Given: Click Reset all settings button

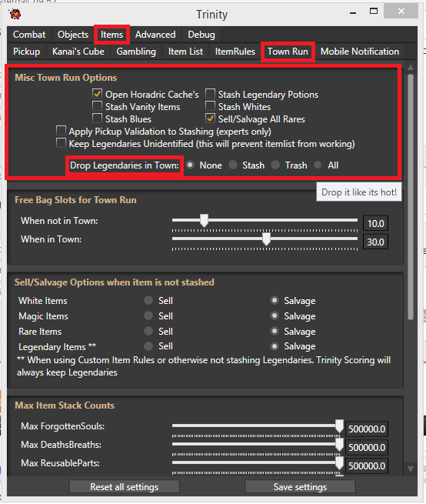Looking at the screenshot, I should tap(124, 486).
